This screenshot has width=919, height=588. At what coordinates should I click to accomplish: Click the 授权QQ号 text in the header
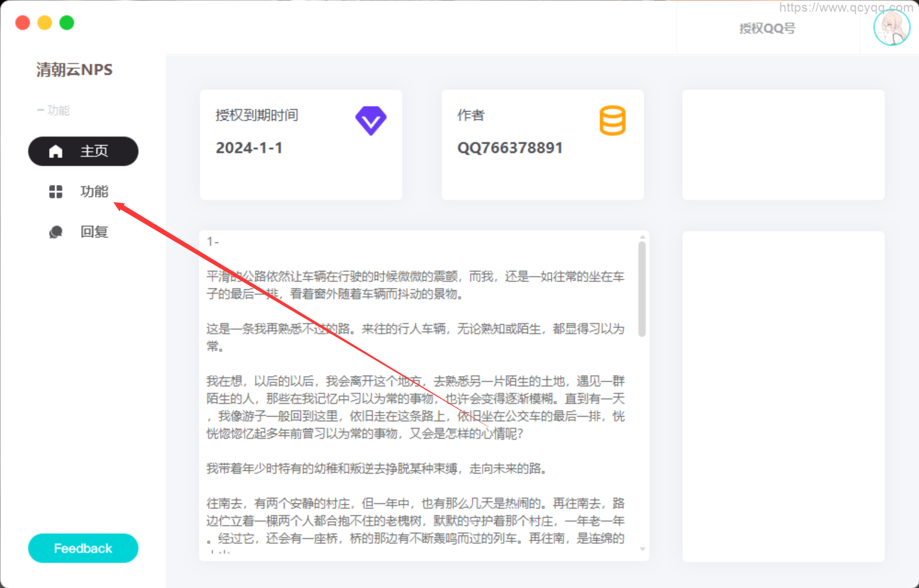pyautogui.click(x=767, y=28)
